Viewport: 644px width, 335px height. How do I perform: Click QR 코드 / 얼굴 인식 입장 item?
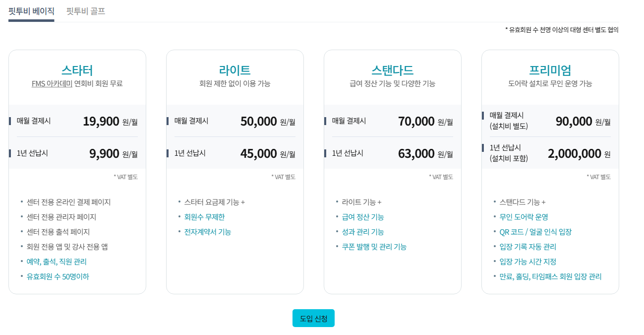click(536, 232)
